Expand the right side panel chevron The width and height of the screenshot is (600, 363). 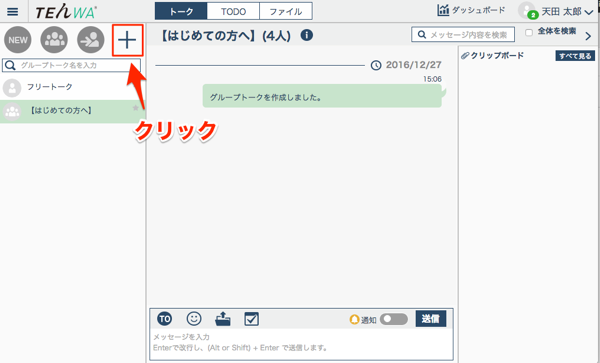(588, 36)
